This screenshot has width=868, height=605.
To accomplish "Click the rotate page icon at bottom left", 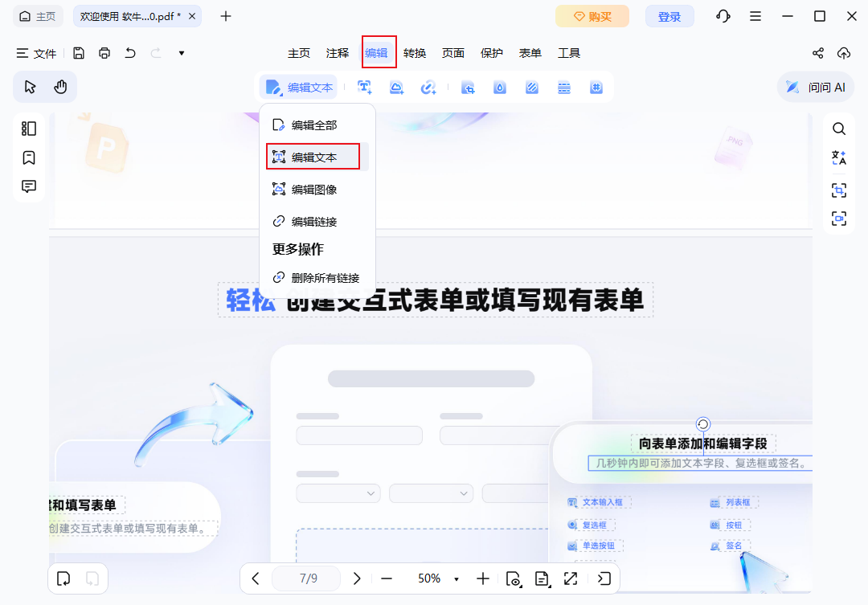I will [x=63, y=578].
